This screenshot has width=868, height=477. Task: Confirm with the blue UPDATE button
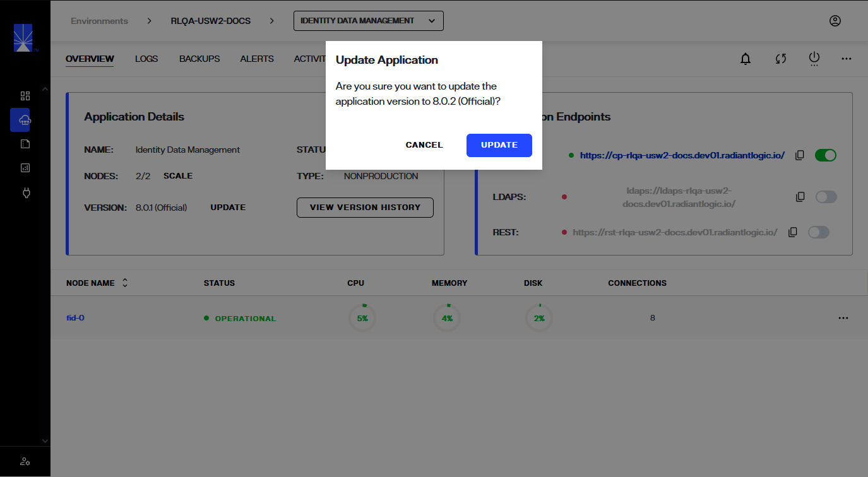pyautogui.click(x=499, y=145)
